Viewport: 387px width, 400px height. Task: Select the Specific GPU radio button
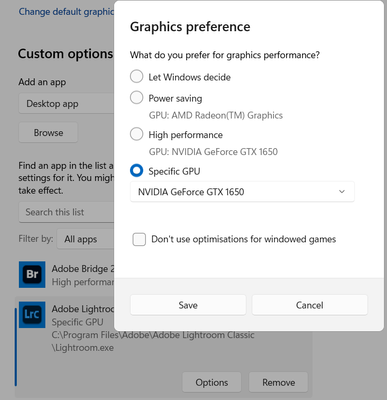tap(137, 171)
